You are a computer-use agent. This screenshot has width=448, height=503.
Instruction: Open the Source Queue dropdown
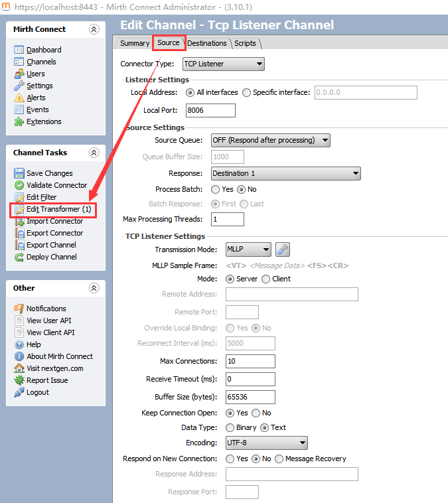pyautogui.click(x=271, y=140)
